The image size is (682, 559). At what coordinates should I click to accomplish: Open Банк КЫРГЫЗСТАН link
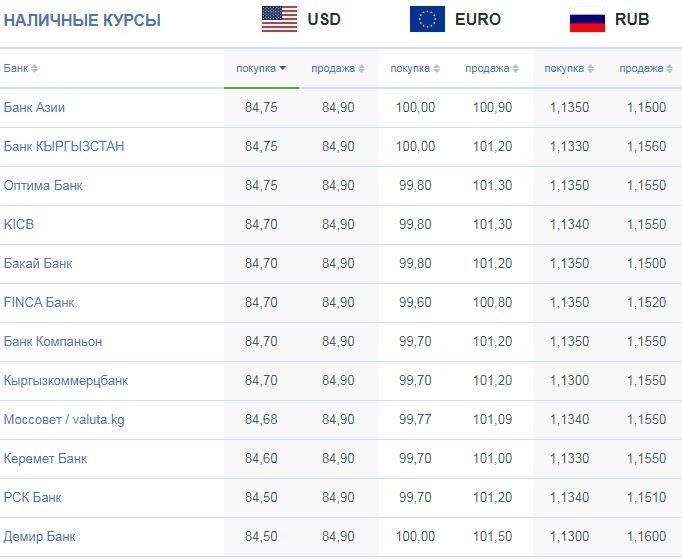[x=64, y=146]
